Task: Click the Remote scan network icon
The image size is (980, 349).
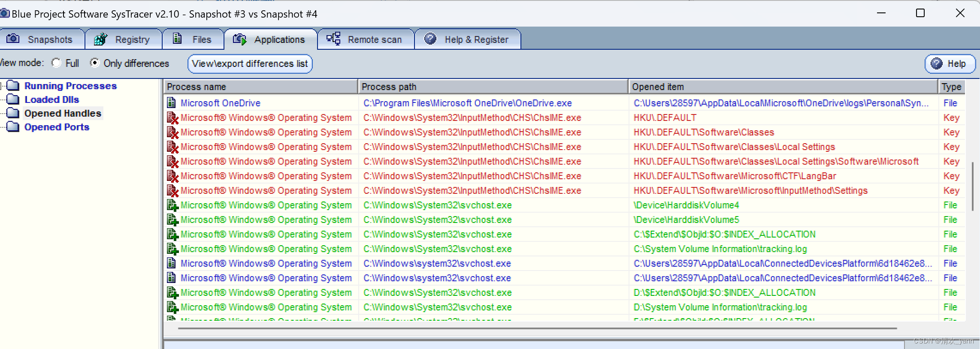Action: click(x=333, y=39)
